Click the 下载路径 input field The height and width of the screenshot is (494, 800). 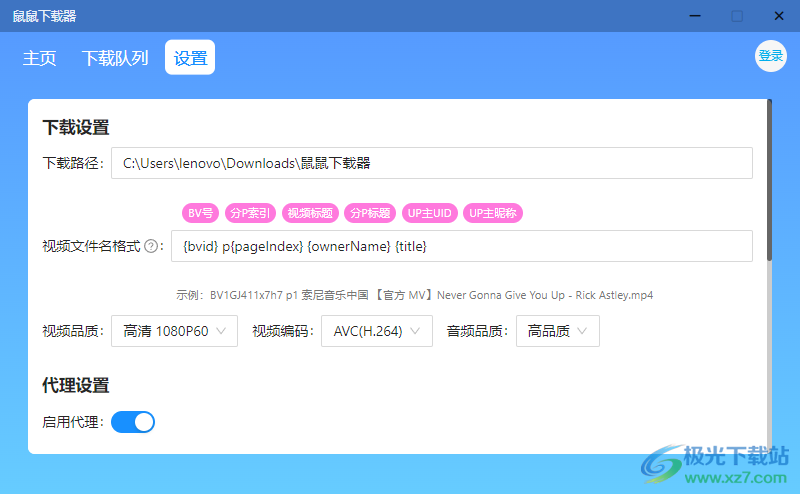(x=432, y=163)
